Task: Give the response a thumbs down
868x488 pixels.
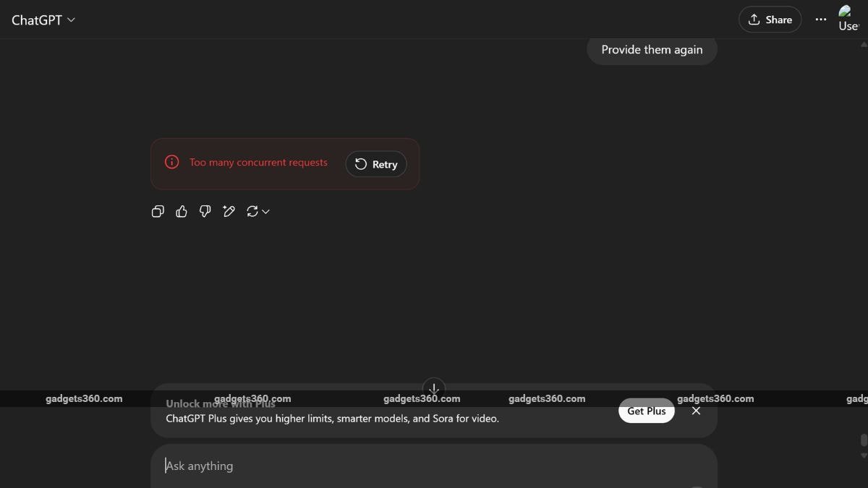Action: (205, 211)
